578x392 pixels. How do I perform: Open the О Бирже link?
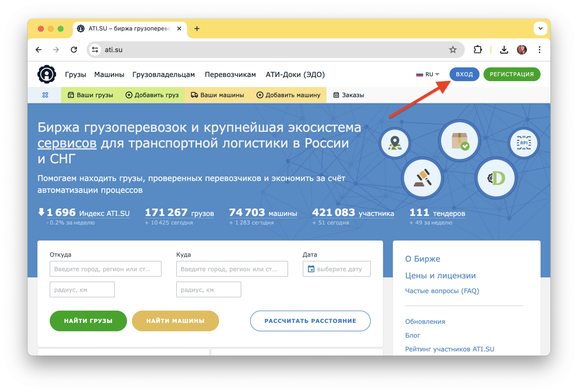[422, 259]
